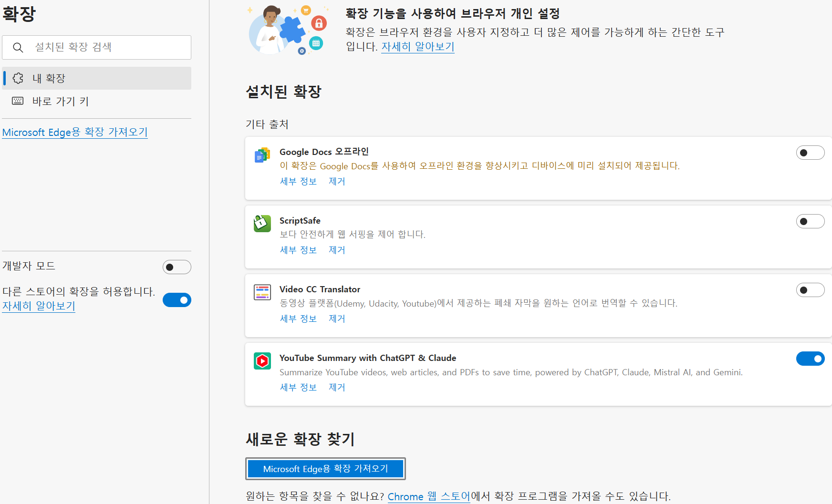Image resolution: width=832 pixels, height=504 pixels.
Task: Click the '새로운 확장 찾기' heading
Action: point(301,439)
